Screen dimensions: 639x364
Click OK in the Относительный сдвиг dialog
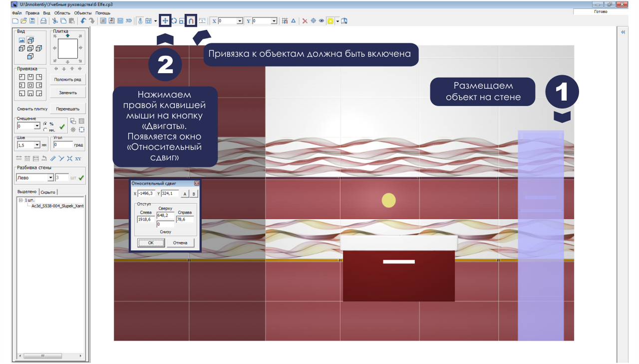point(151,243)
